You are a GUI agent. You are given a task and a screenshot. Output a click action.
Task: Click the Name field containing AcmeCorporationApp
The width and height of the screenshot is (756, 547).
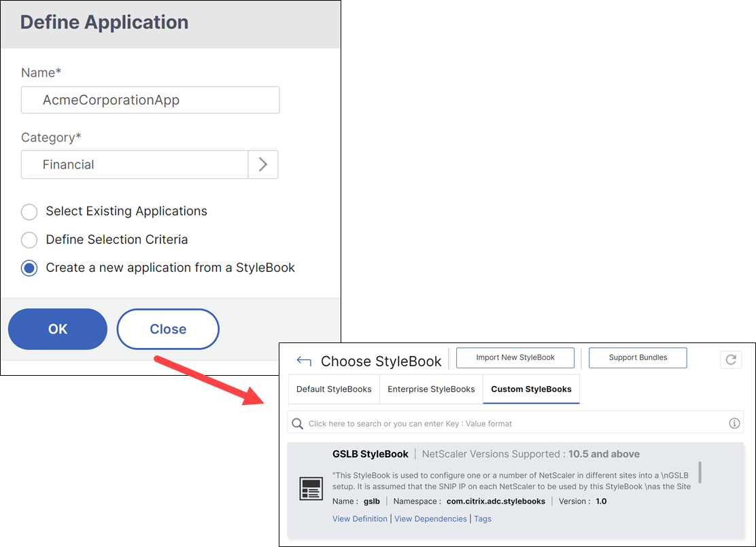[150, 100]
